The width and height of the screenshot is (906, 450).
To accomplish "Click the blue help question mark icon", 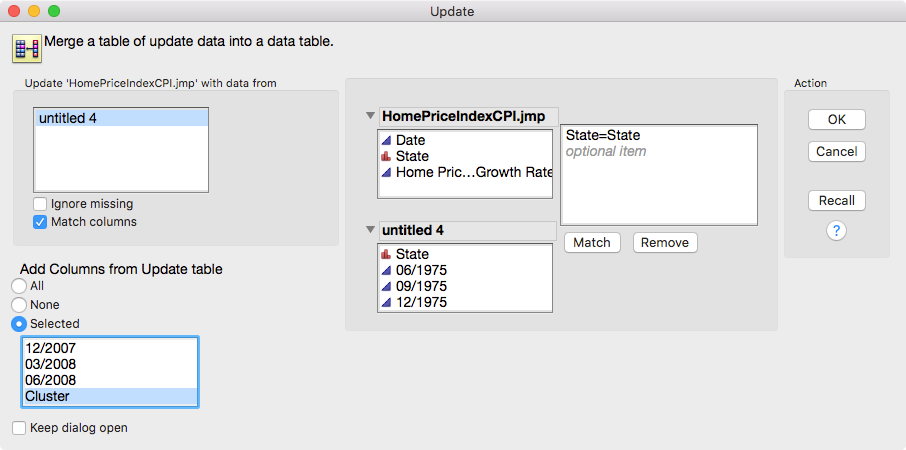I will 836,231.
